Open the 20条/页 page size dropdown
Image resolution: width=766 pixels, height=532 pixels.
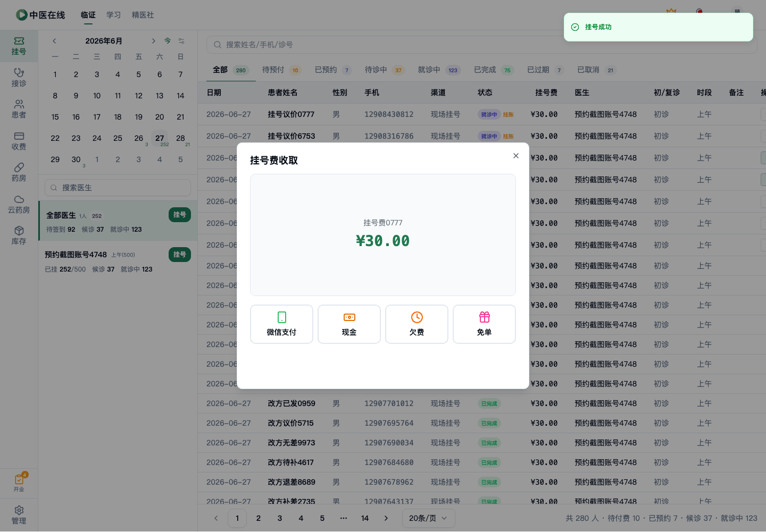(428, 518)
